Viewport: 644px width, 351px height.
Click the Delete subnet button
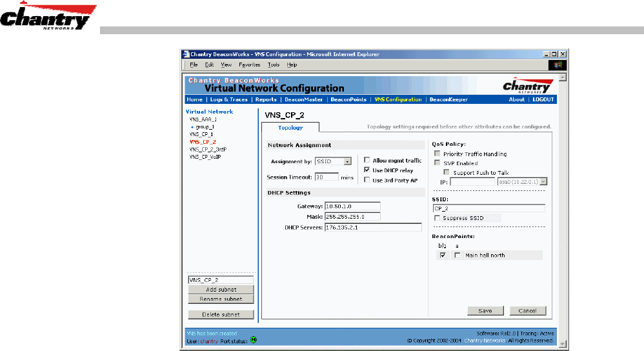tap(221, 314)
